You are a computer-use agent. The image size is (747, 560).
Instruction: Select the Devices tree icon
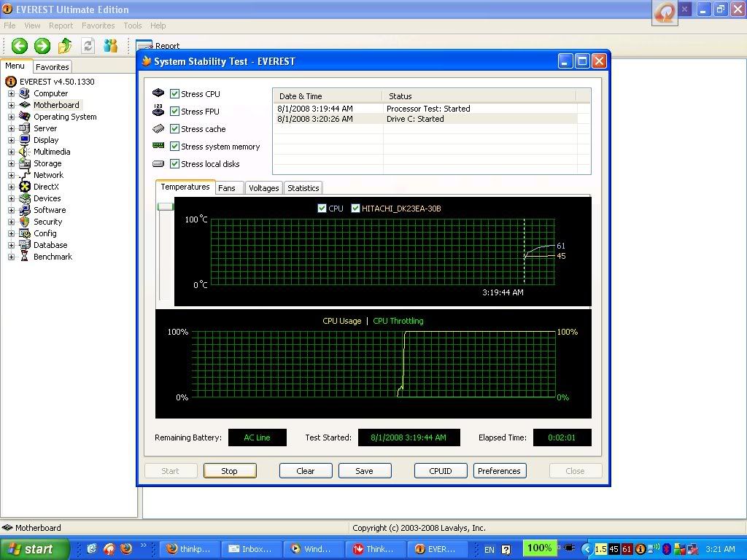[x=25, y=198]
